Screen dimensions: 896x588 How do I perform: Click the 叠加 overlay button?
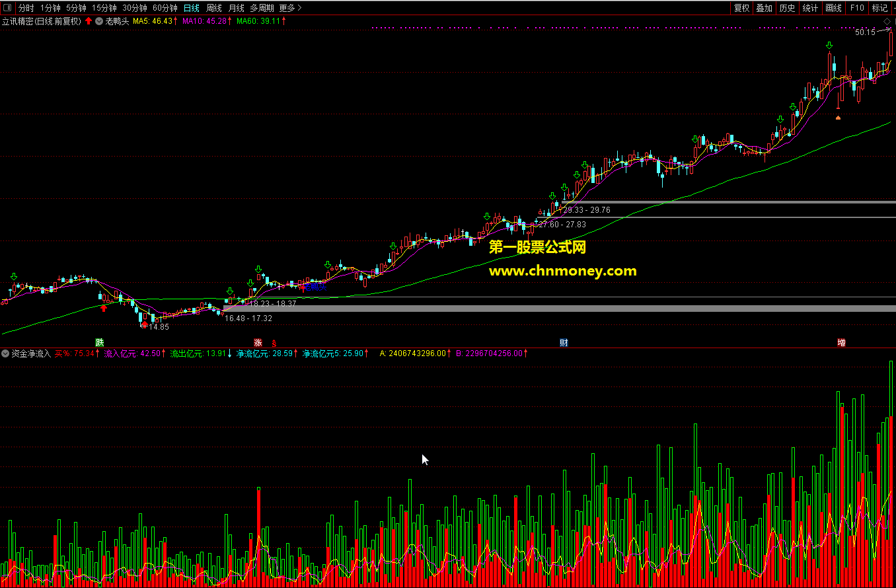[765, 8]
